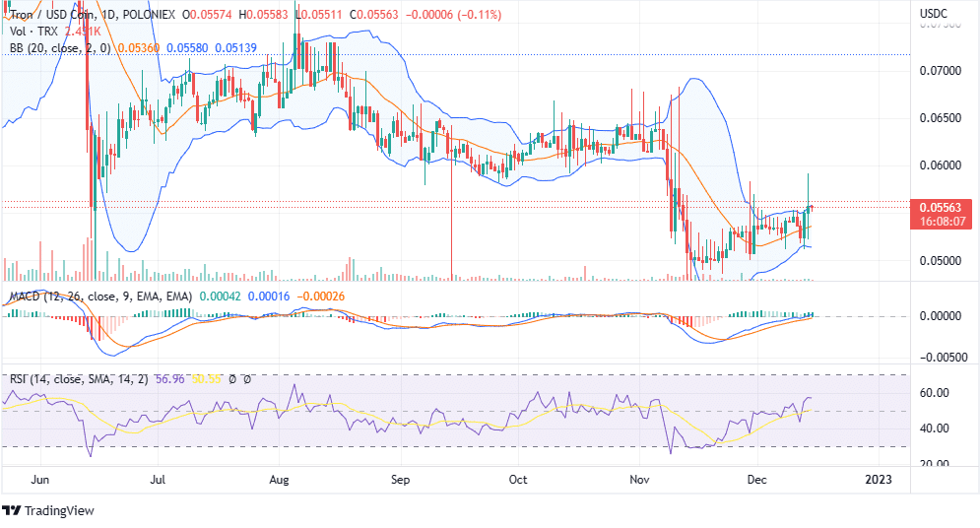The width and height of the screenshot is (980, 528).
Task: Click the high value H0.05583
Action: pyautogui.click(x=263, y=14)
